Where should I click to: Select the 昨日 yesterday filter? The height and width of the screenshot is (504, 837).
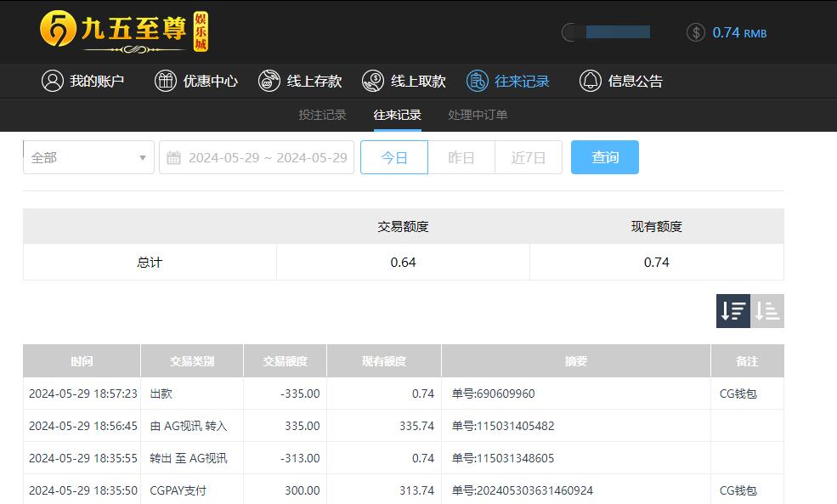(x=461, y=156)
